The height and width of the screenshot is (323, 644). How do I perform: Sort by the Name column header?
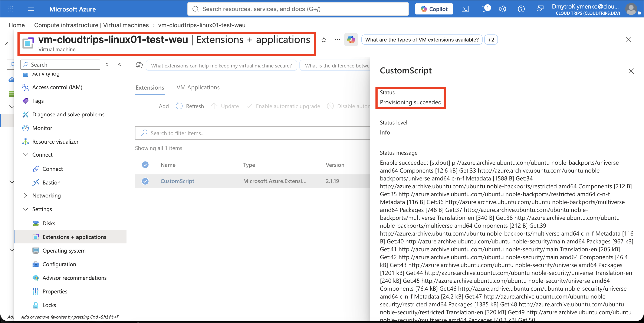coord(168,165)
